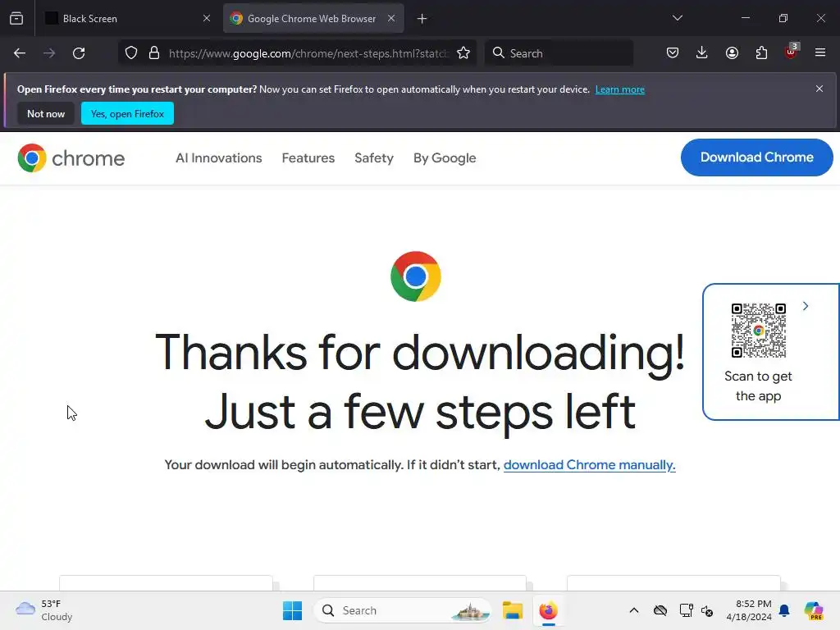Dismiss the Firefox startup notification bar
The image size is (840, 630).
click(x=819, y=89)
